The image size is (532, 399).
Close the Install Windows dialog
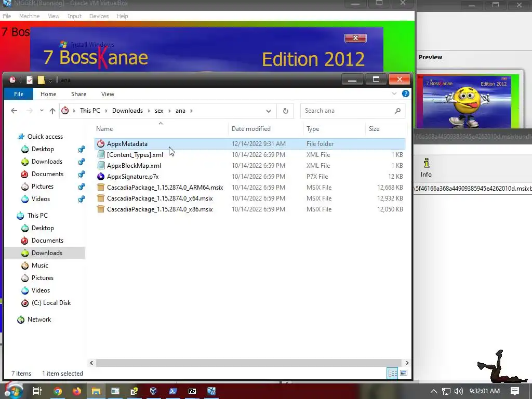(355, 38)
